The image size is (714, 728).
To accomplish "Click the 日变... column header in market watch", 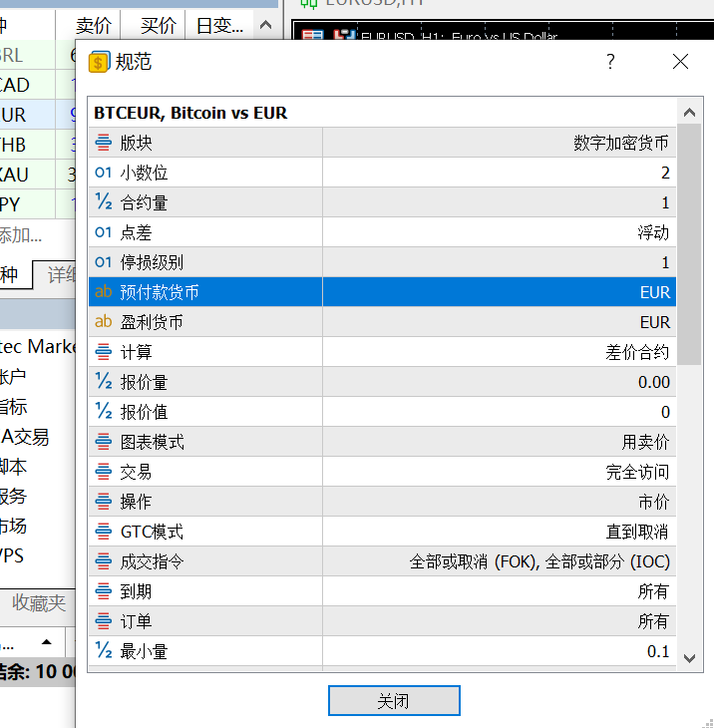I will [x=219, y=26].
